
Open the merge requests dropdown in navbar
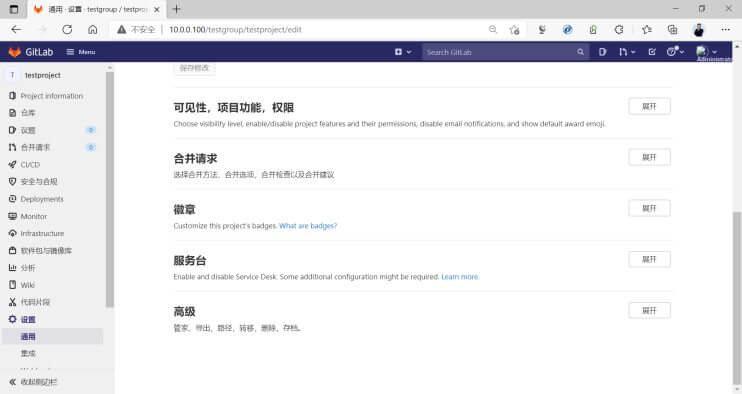pos(627,52)
